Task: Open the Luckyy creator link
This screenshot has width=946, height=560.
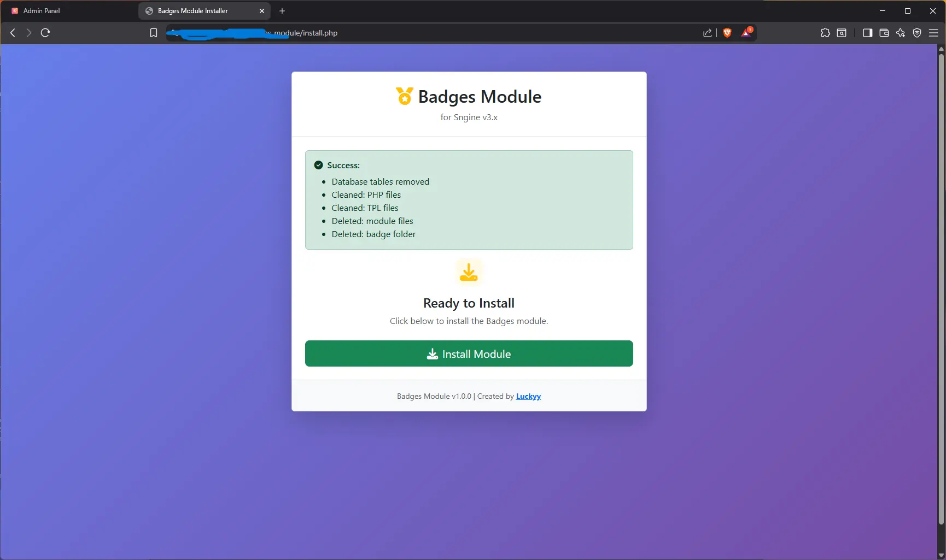Action: pyautogui.click(x=528, y=396)
